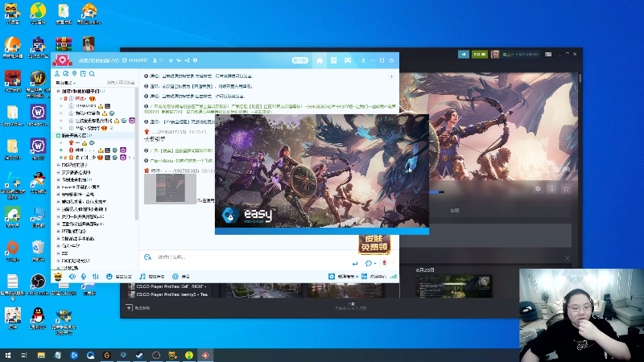Check the network signal bars icon
The width and height of the screenshot is (644, 362).
(394, 277)
